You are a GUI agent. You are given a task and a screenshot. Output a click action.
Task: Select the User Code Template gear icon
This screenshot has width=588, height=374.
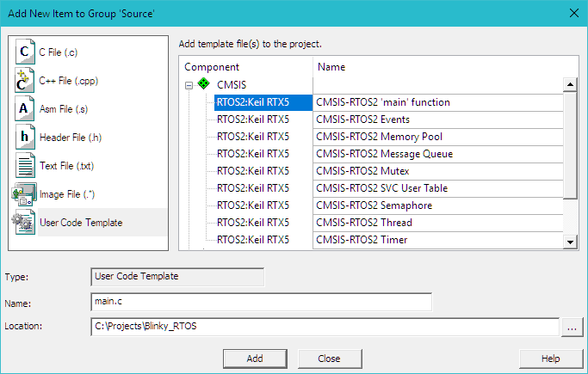pos(23,222)
